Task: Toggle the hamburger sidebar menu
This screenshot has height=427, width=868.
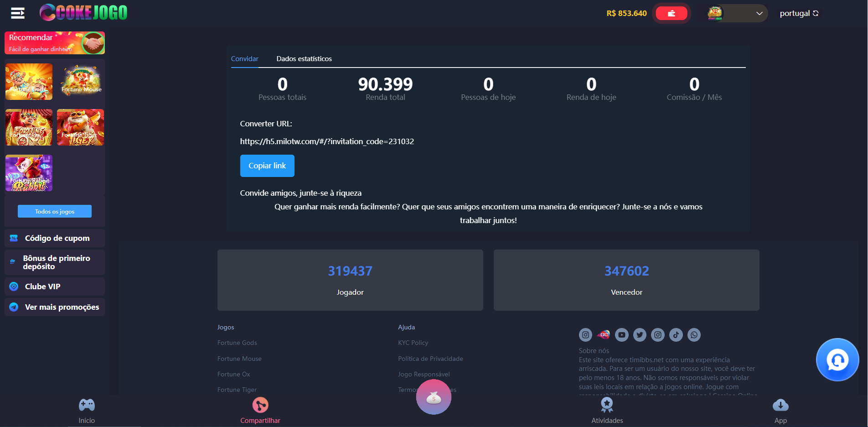Action: pyautogui.click(x=18, y=13)
